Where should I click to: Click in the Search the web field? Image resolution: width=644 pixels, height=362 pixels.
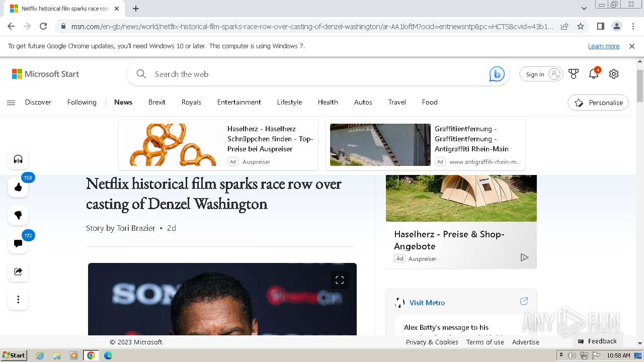tap(317, 74)
